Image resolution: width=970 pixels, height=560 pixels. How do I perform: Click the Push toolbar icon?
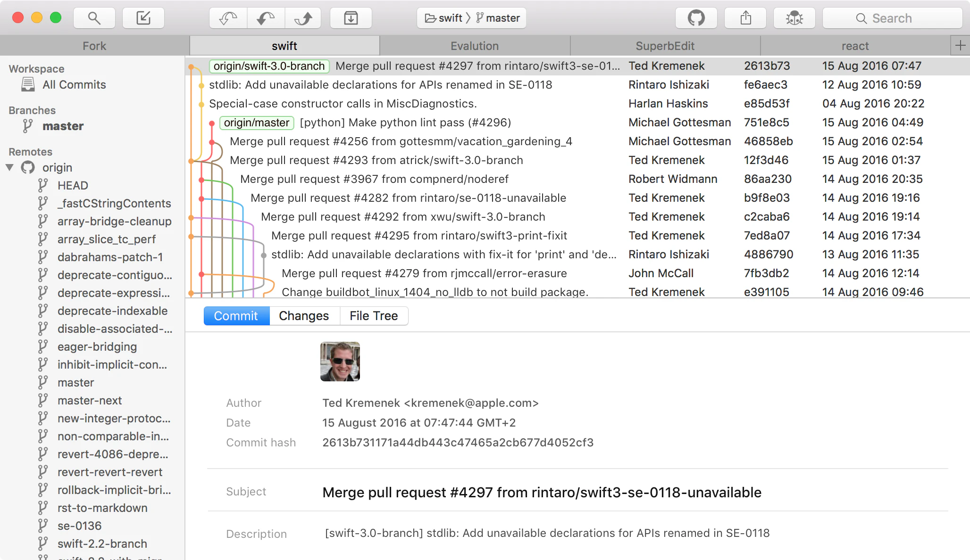[303, 18]
